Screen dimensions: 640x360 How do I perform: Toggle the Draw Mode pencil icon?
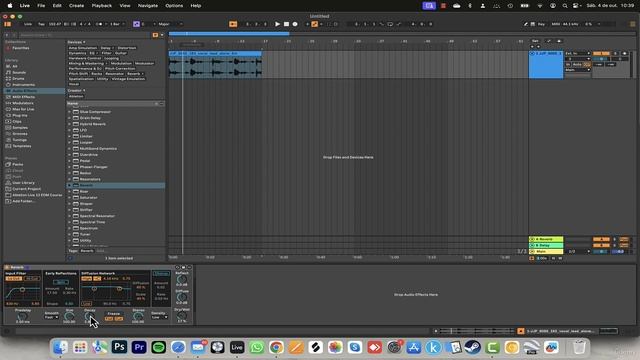tap(526, 24)
